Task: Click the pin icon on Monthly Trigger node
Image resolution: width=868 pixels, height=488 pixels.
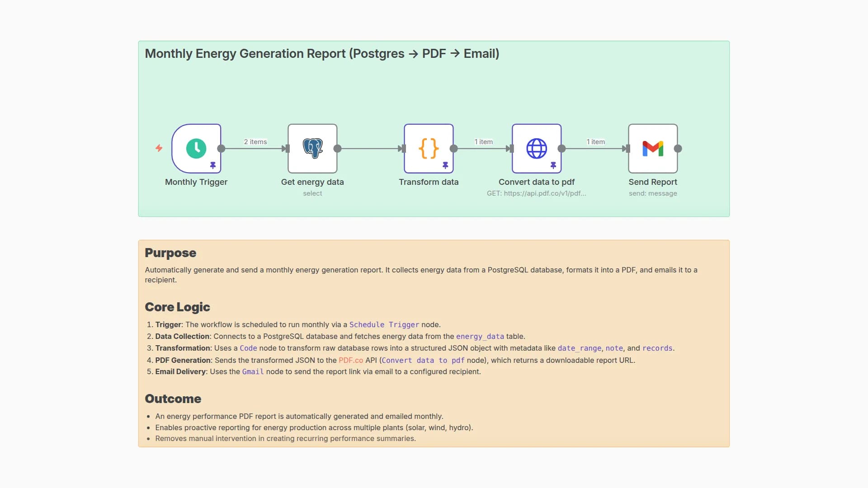Action: coord(213,165)
